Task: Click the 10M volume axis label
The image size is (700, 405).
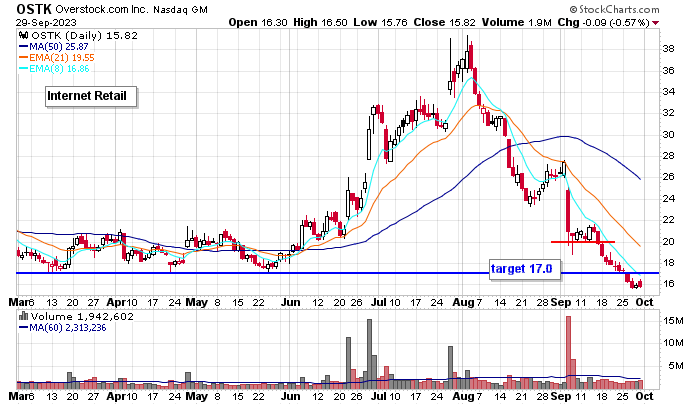Action: click(x=673, y=343)
